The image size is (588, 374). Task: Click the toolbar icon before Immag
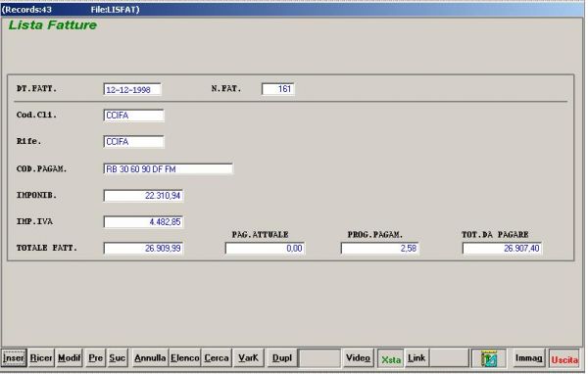click(489, 358)
